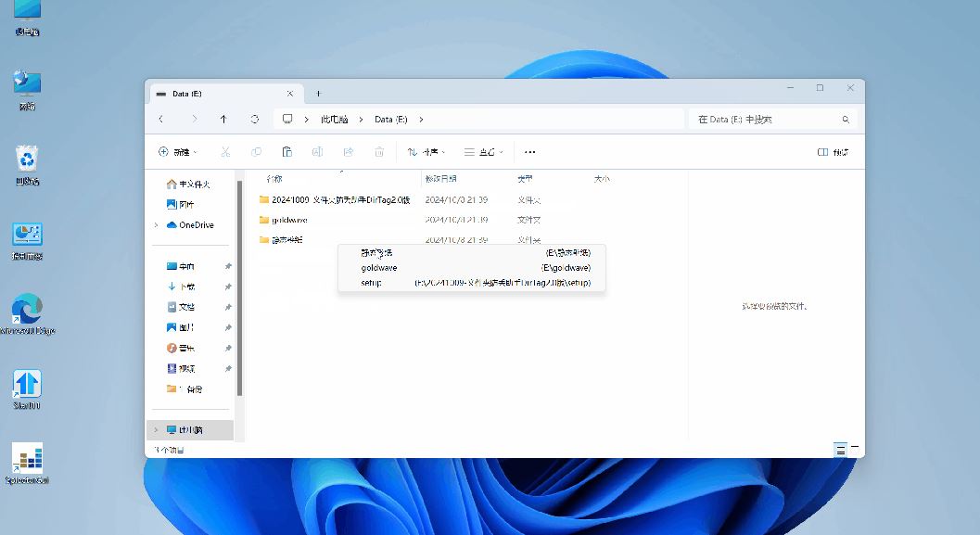
Task: Switch to details view icon in status bar
Action: coord(840,450)
